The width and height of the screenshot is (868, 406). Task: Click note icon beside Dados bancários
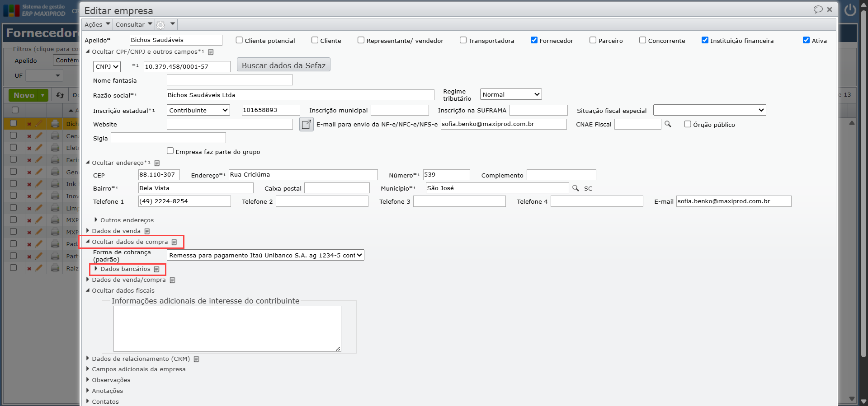[156, 269]
